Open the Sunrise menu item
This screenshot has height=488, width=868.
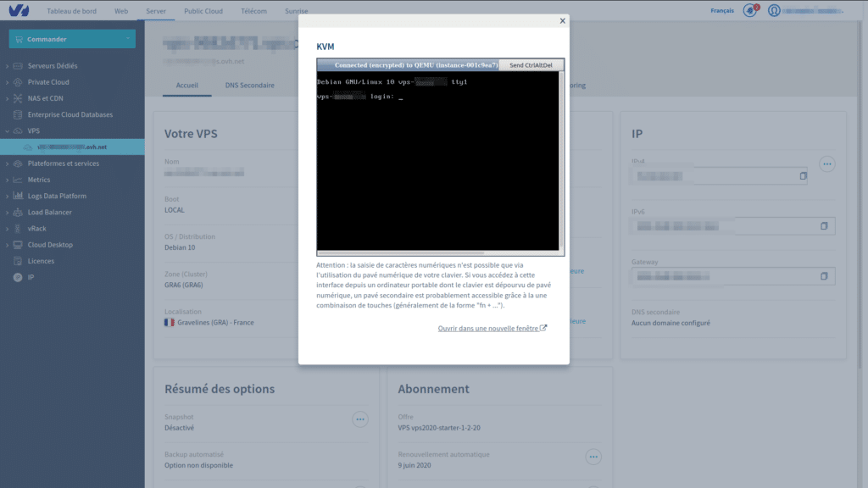(296, 11)
